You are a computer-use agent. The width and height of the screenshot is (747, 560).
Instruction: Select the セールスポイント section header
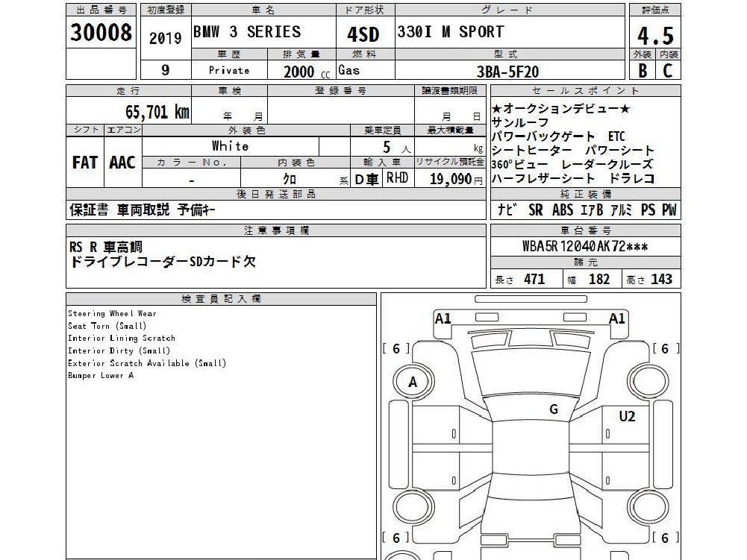pos(586,90)
